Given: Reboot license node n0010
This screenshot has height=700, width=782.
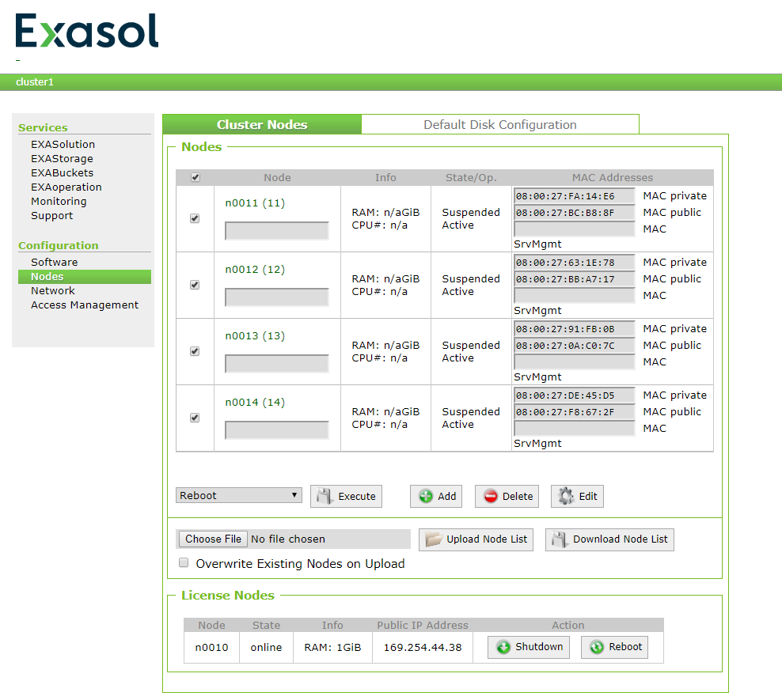Looking at the screenshot, I should (614, 646).
